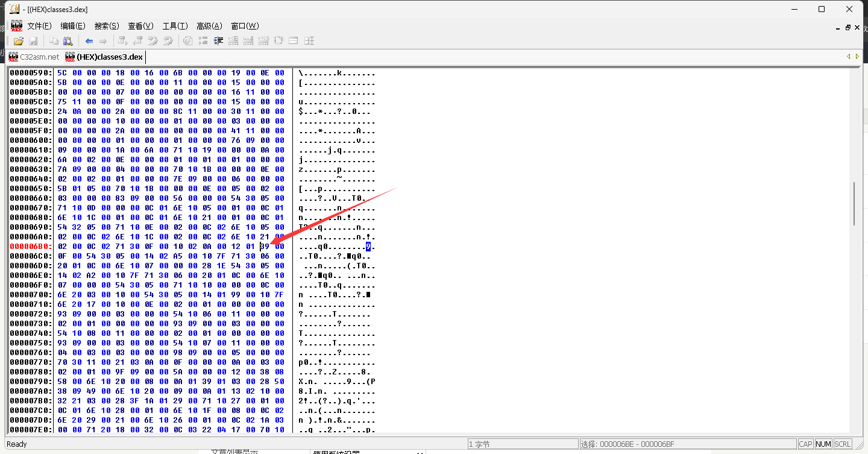Click the SCRL indicator in status bar
Image resolution: width=868 pixels, height=454 pixels.
click(842, 444)
